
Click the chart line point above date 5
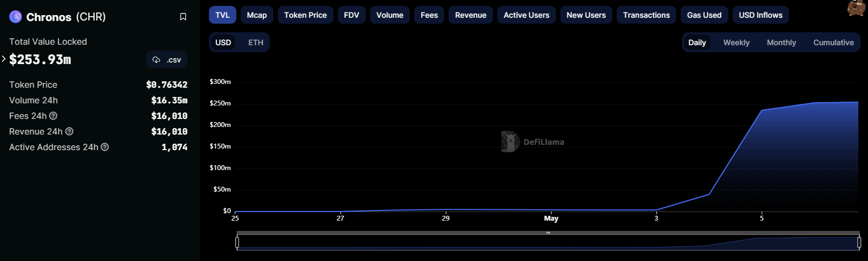[762, 110]
